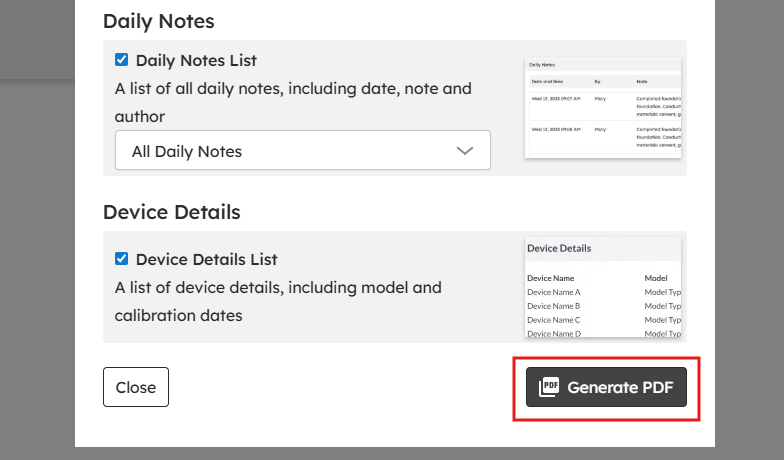The height and width of the screenshot is (460, 784).
Task: Uncheck the Daily Notes List checkbox
Action: coord(122,60)
